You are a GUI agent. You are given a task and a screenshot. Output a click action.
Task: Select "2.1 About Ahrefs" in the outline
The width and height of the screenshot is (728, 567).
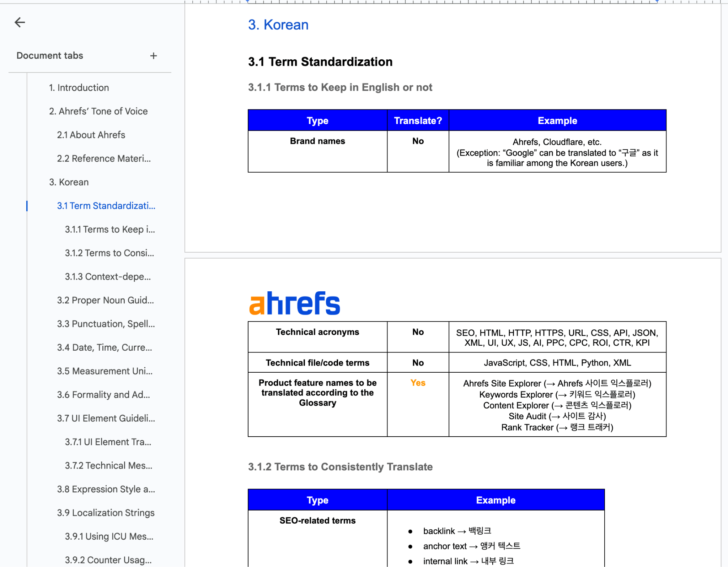point(91,135)
